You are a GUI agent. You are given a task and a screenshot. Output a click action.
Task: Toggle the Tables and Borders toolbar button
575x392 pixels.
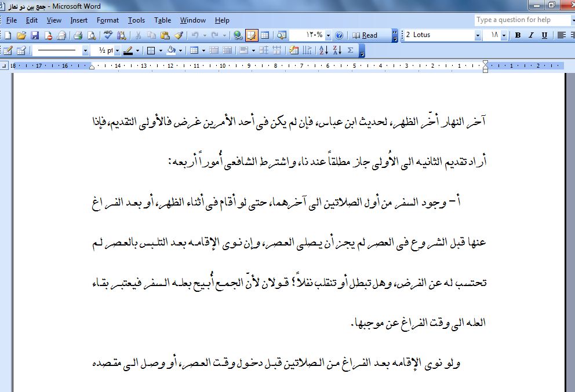(x=252, y=35)
